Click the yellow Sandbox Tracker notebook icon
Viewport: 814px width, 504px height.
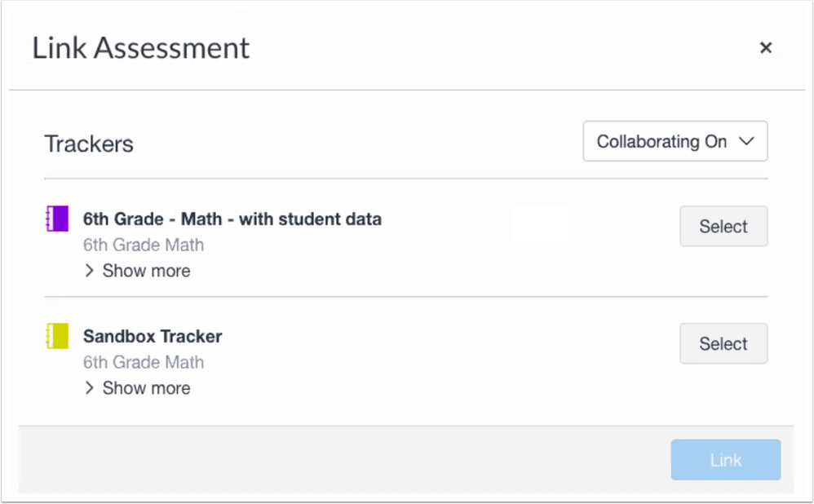58,336
